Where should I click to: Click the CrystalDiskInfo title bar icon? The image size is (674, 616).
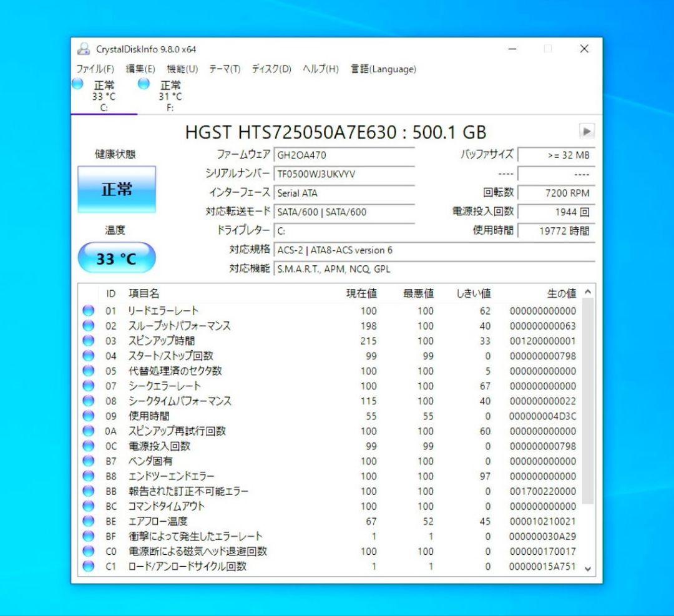pyautogui.click(x=84, y=49)
